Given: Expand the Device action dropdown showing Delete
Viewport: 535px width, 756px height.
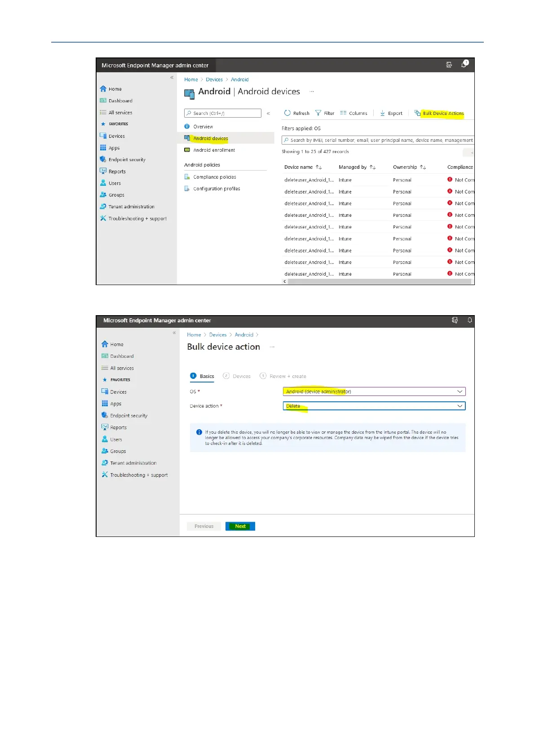Looking at the screenshot, I should pyautogui.click(x=374, y=406).
